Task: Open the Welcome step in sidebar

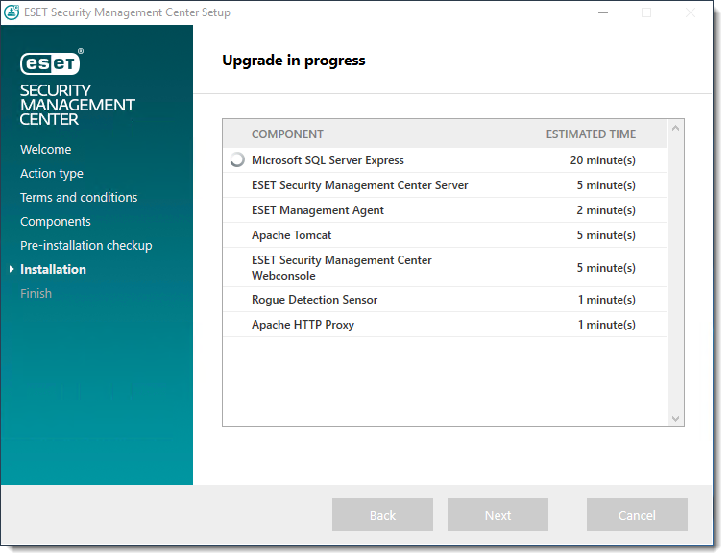Action: (x=45, y=150)
